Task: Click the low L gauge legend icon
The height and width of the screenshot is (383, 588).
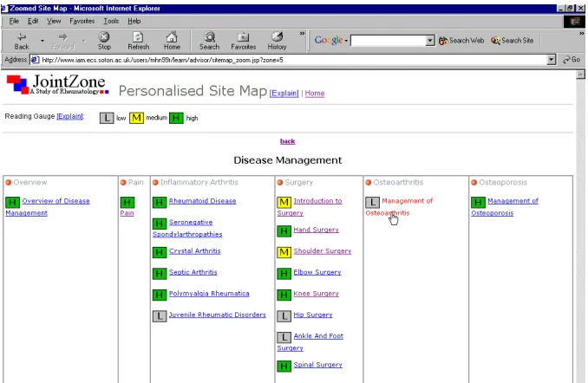Action: click(x=107, y=118)
